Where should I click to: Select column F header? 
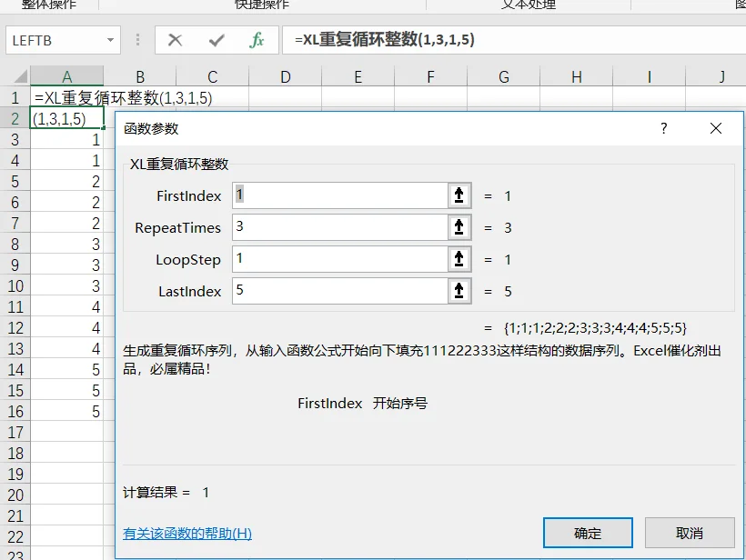pyautogui.click(x=431, y=76)
